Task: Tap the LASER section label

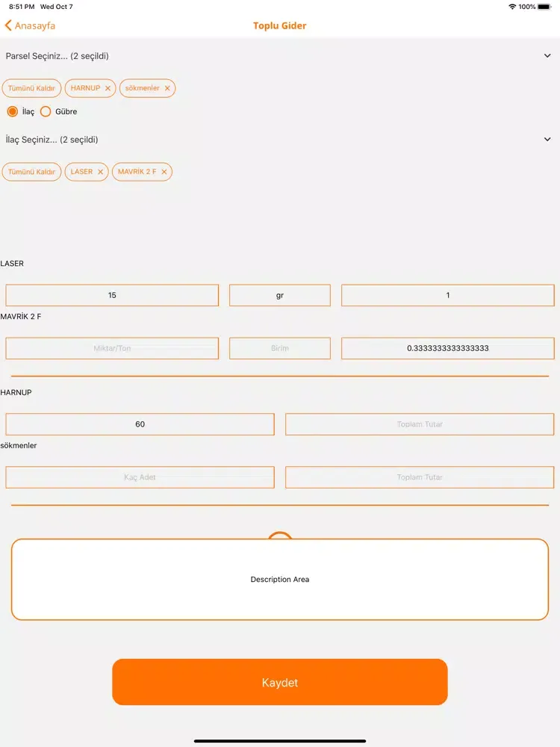Action: 12,264
